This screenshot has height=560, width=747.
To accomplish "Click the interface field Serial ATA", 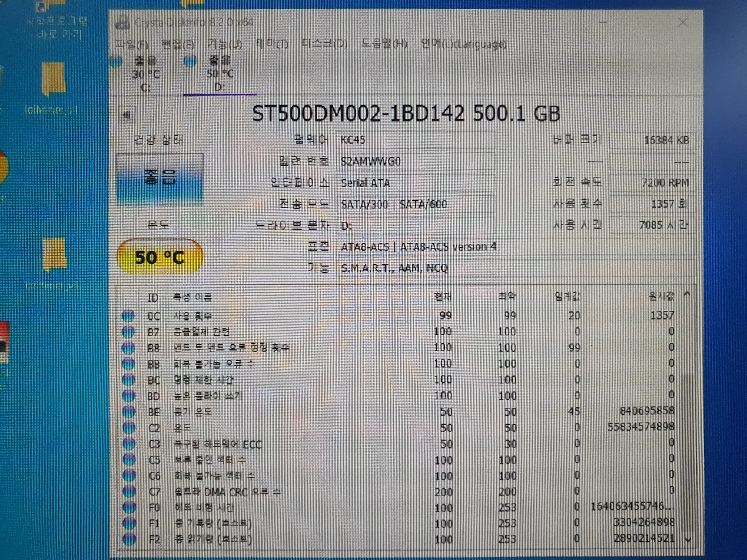I will click(x=416, y=183).
